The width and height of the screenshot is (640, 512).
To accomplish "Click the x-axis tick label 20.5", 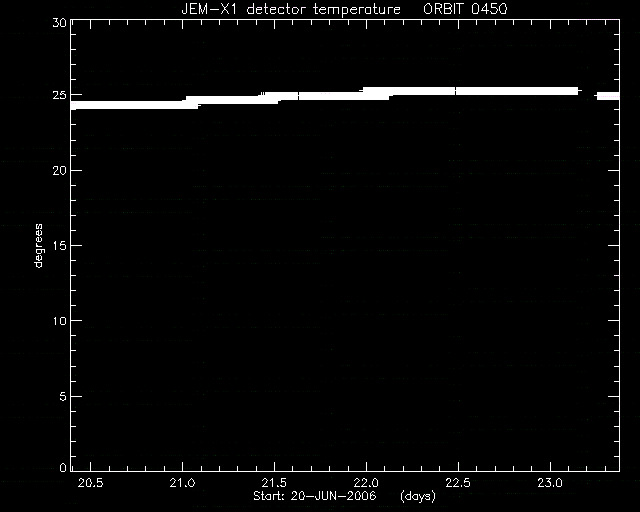I will tap(91, 483).
